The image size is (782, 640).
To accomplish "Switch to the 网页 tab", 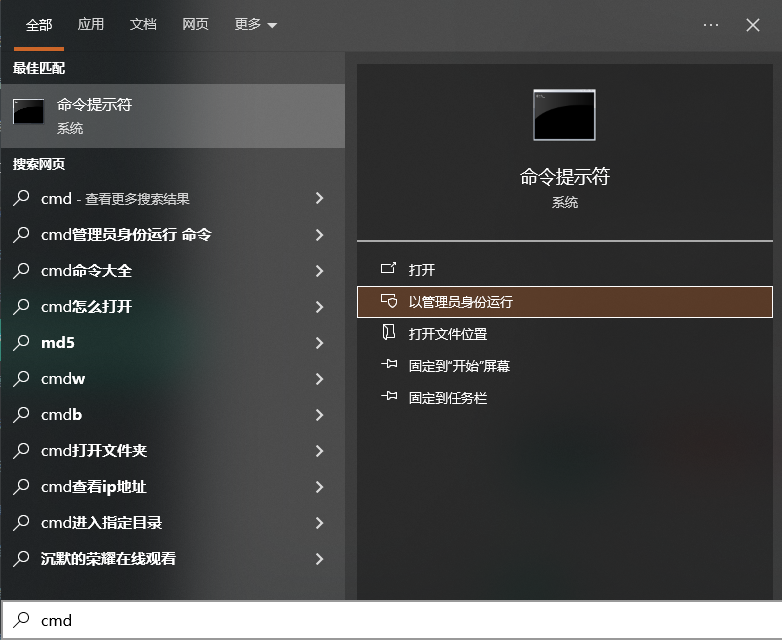I will point(195,24).
